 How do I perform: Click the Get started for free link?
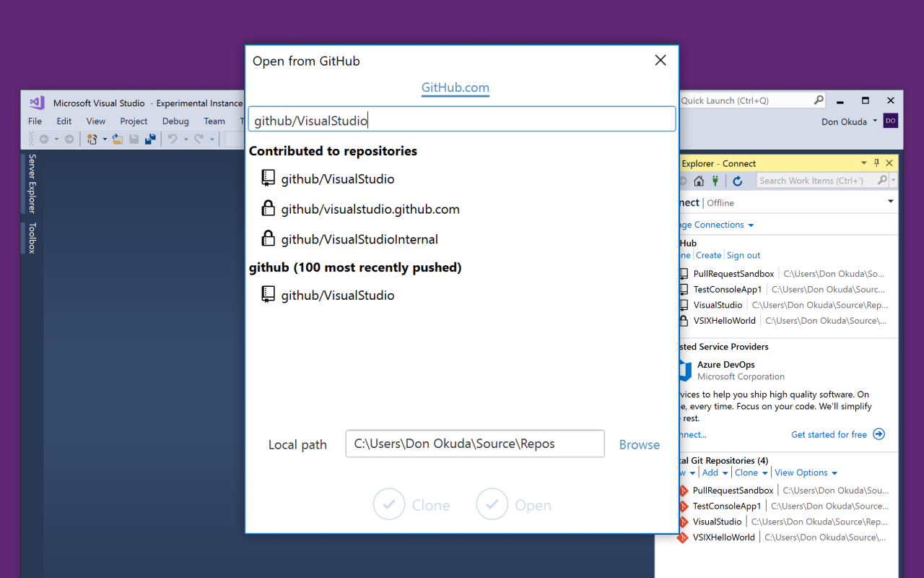(x=829, y=434)
